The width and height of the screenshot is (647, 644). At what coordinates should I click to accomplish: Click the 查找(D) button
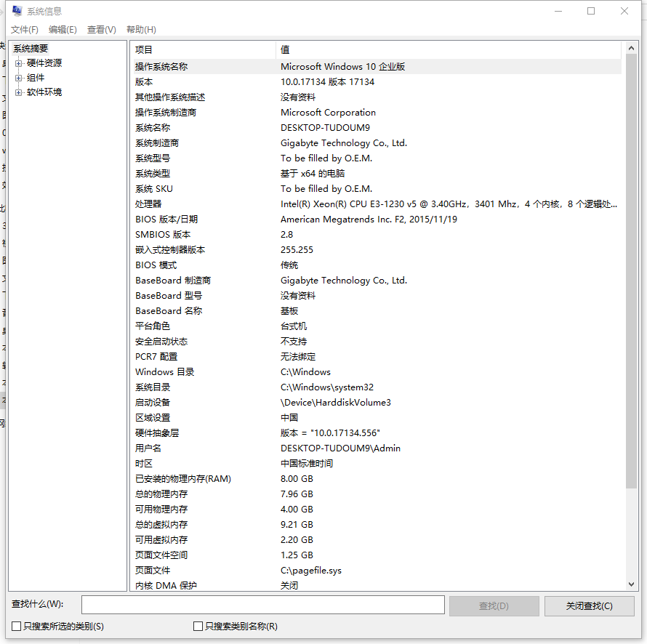click(x=494, y=605)
